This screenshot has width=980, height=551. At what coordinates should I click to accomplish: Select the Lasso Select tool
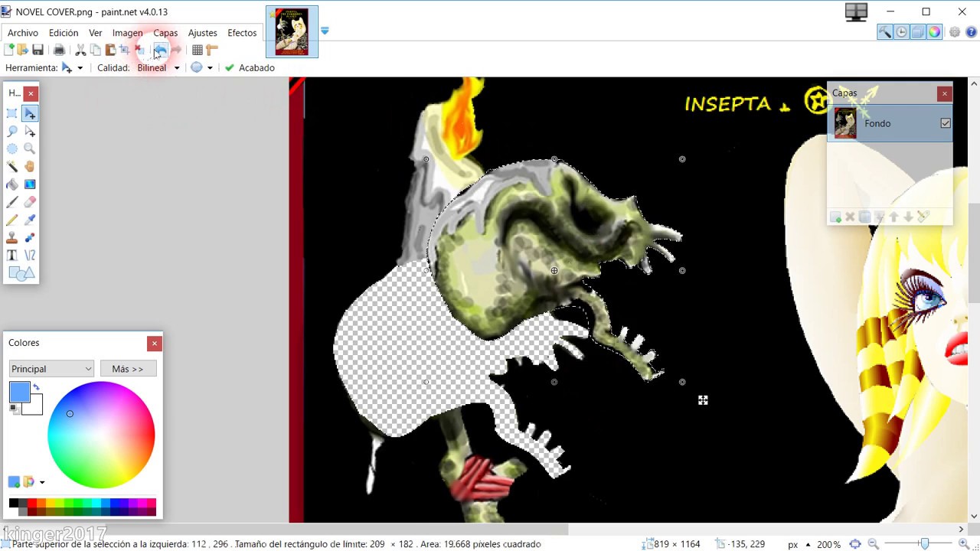[12, 131]
